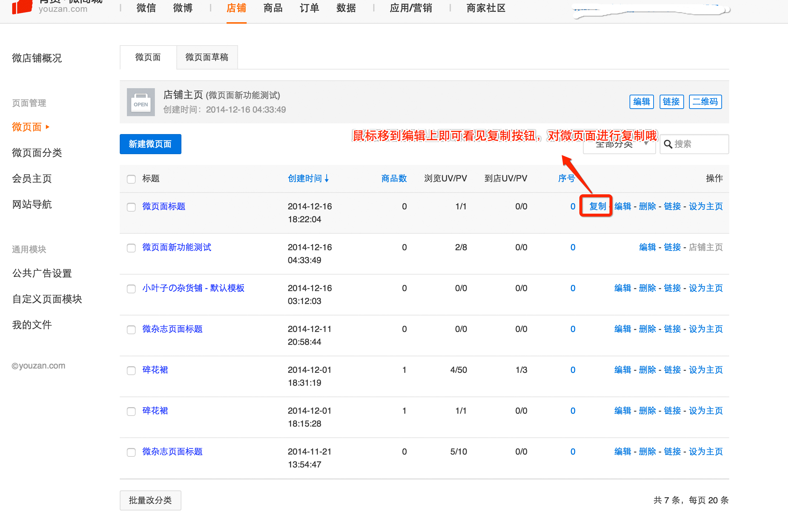
Task: Switch to the 微页面 tab
Action: (x=148, y=57)
